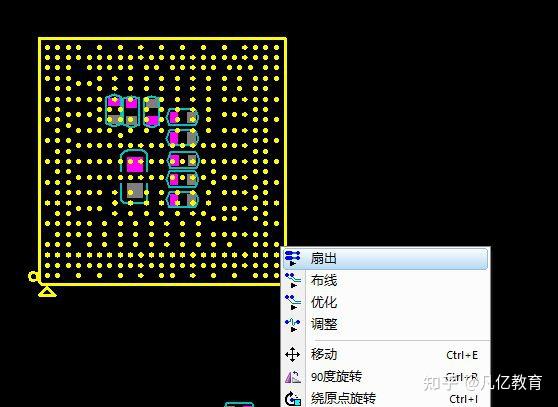Select the large magenta pad of the big capacitor
The width and height of the screenshot is (558, 407).
tap(136, 164)
